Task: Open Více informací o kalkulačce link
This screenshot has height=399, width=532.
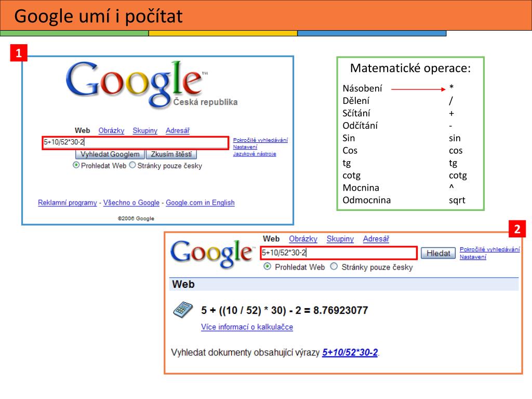Action: [247, 327]
